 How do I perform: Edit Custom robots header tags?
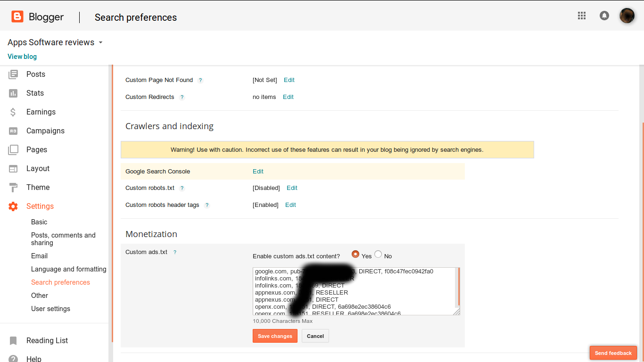coord(290,205)
